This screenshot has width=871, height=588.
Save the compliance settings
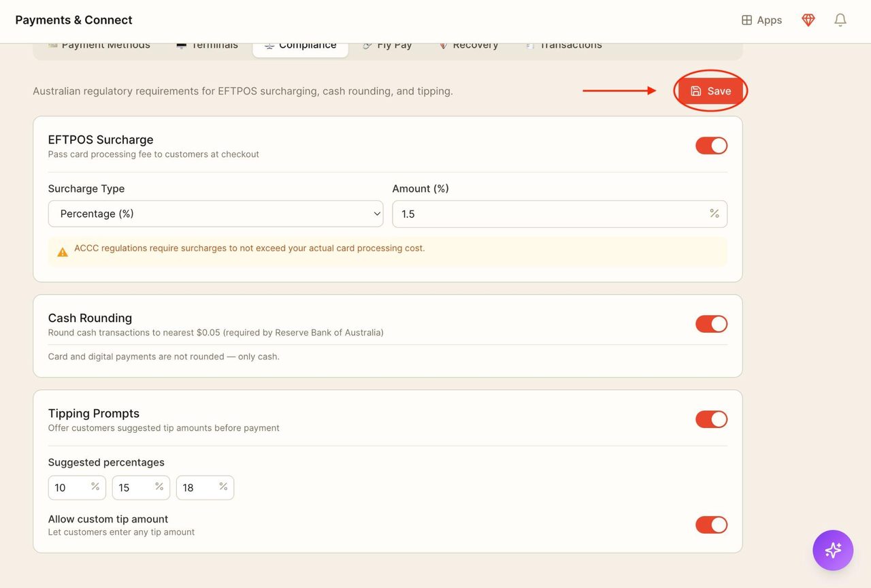pyautogui.click(x=710, y=91)
